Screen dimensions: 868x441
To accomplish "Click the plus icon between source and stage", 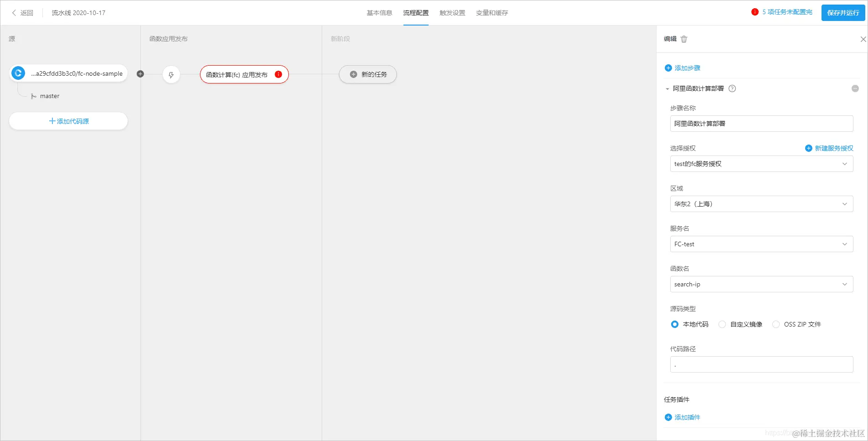I will (140, 74).
